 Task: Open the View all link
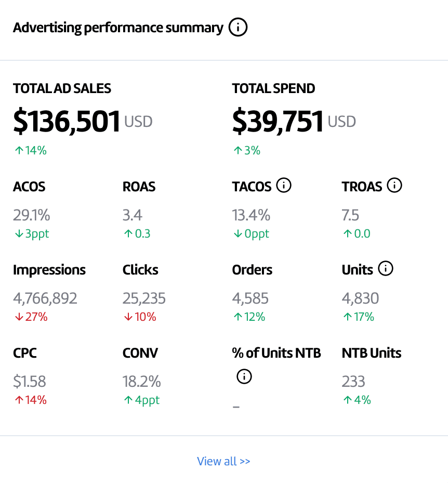(223, 461)
